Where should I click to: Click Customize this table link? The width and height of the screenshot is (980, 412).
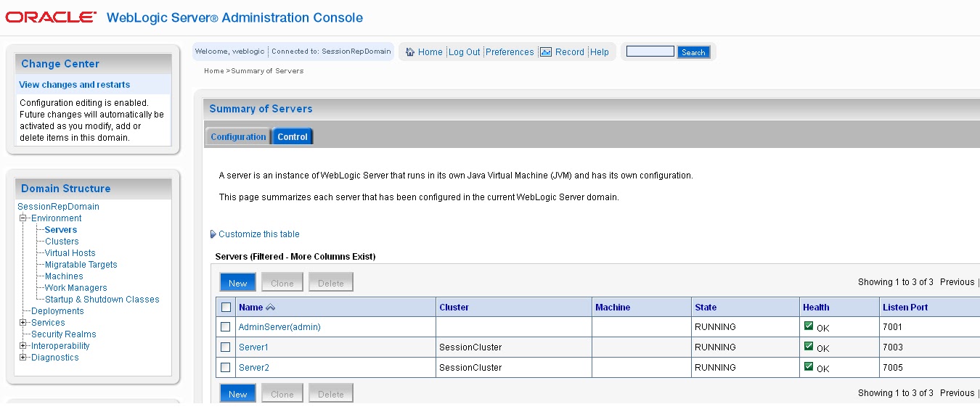(259, 234)
